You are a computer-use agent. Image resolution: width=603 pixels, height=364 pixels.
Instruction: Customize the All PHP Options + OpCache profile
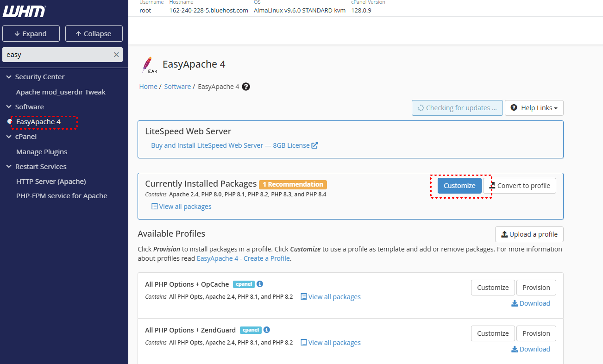[493, 288]
